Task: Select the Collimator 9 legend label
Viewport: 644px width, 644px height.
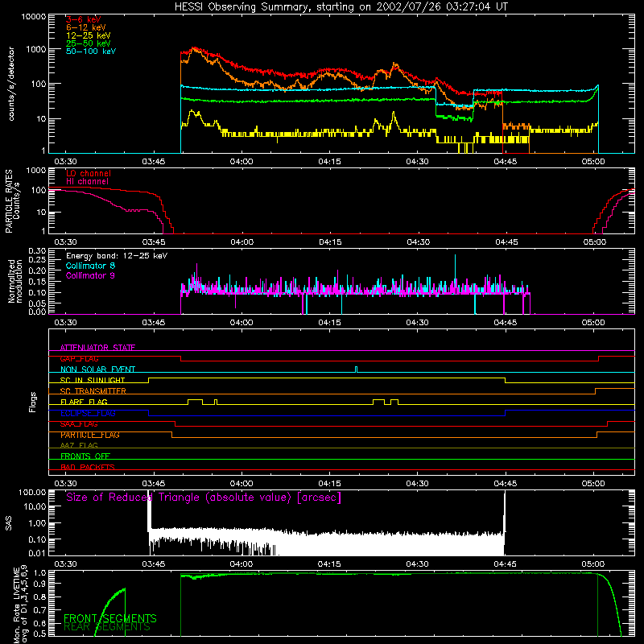Action: click(x=90, y=275)
